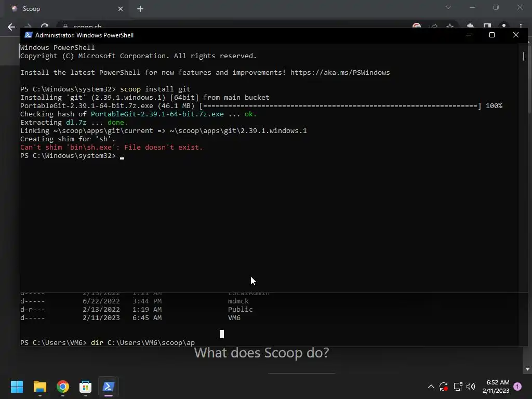Click the 'mdmck' directory row in the background PowerShell window
Viewport: 532px width, 399px height.
135,301
